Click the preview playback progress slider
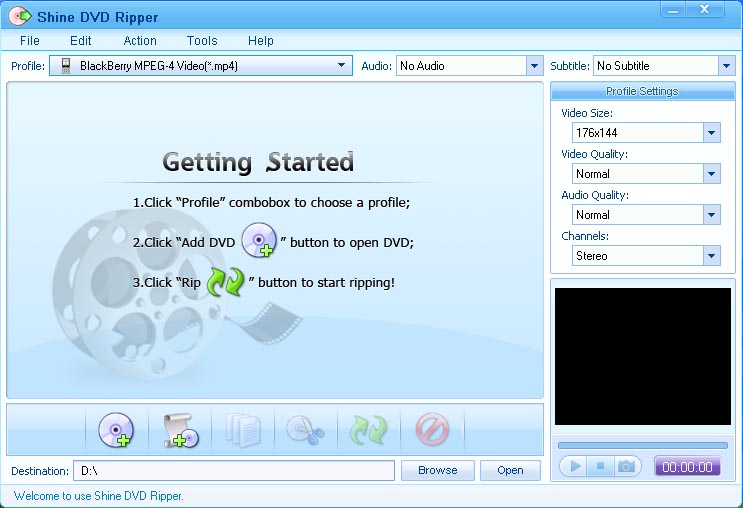This screenshot has width=743, height=508. (x=643, y=445)
